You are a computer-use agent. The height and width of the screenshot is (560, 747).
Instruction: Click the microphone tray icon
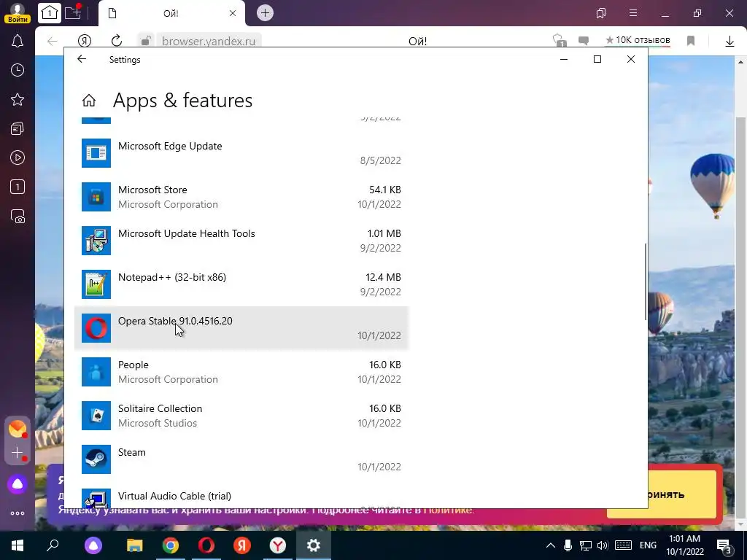point(568,545)
